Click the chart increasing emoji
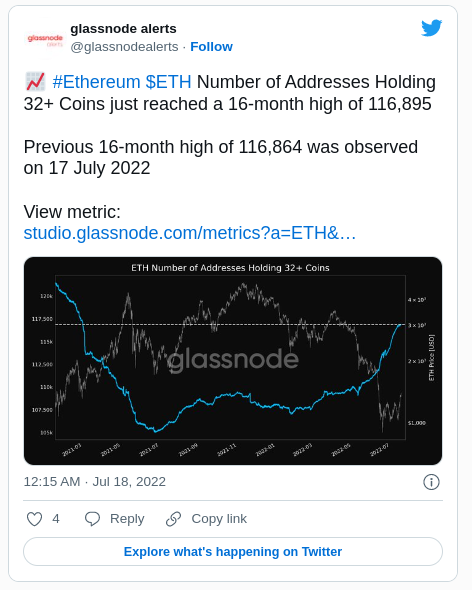472x590 pixels. 35,82
